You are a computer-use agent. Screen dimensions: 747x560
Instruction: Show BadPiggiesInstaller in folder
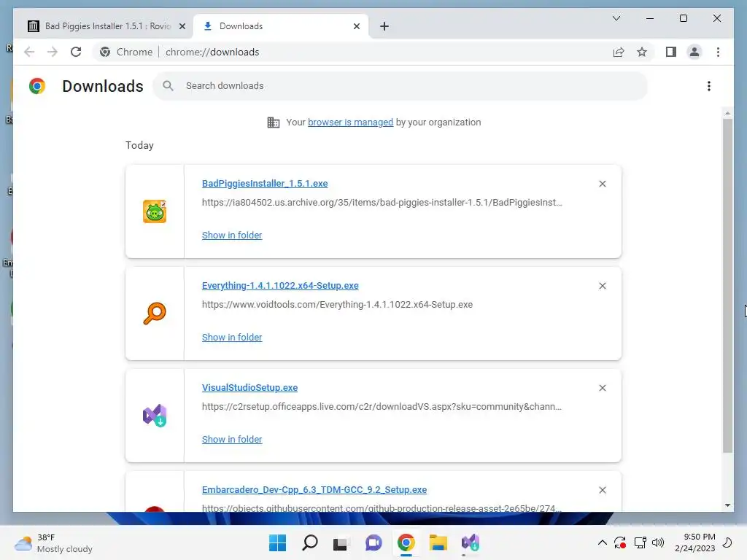pyautogui.click(x=232, y=236)
